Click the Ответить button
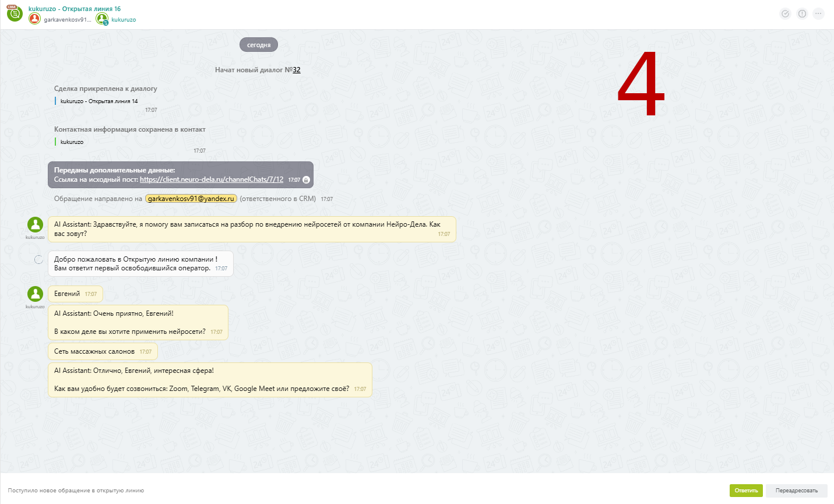 point(746,491)
